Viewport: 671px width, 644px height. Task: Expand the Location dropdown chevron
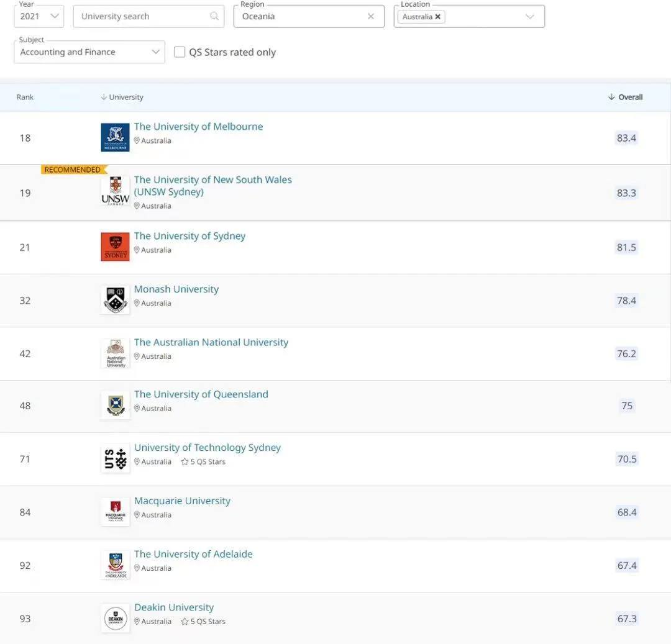[530, 17]
